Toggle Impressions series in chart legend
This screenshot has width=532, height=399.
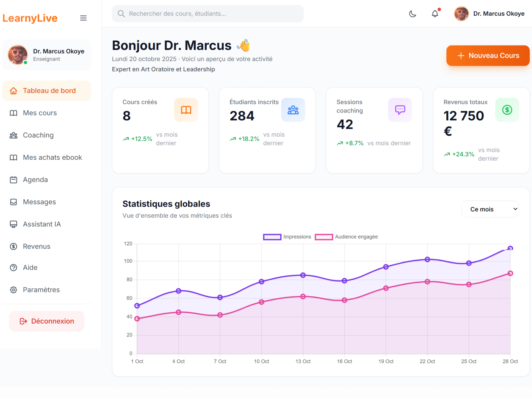[x=272, y=237]
